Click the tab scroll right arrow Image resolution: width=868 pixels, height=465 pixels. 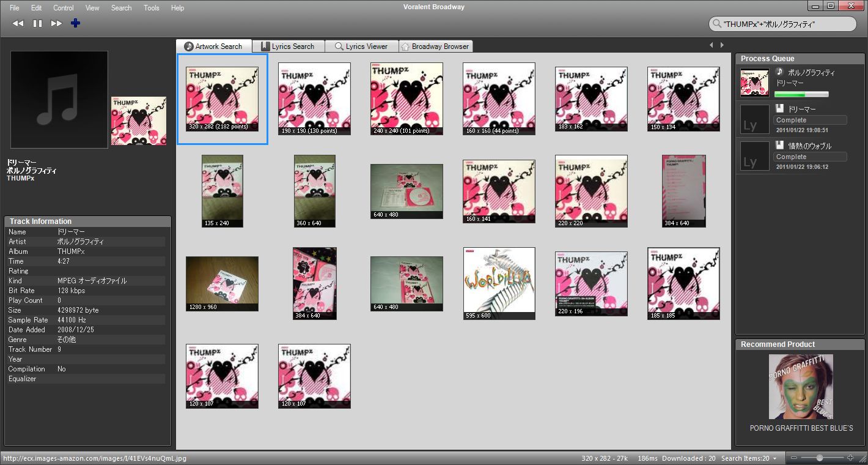(722, 45)
